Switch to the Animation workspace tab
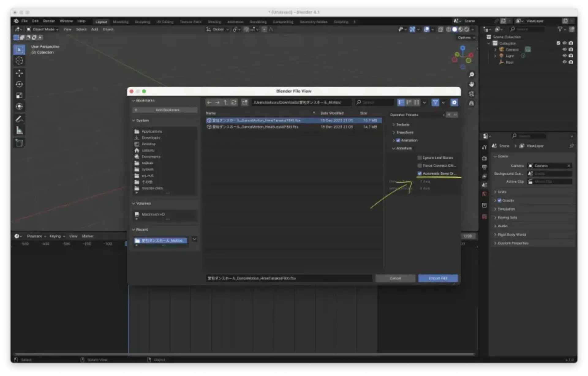This screenshot has width=588, height=376. 235,22
